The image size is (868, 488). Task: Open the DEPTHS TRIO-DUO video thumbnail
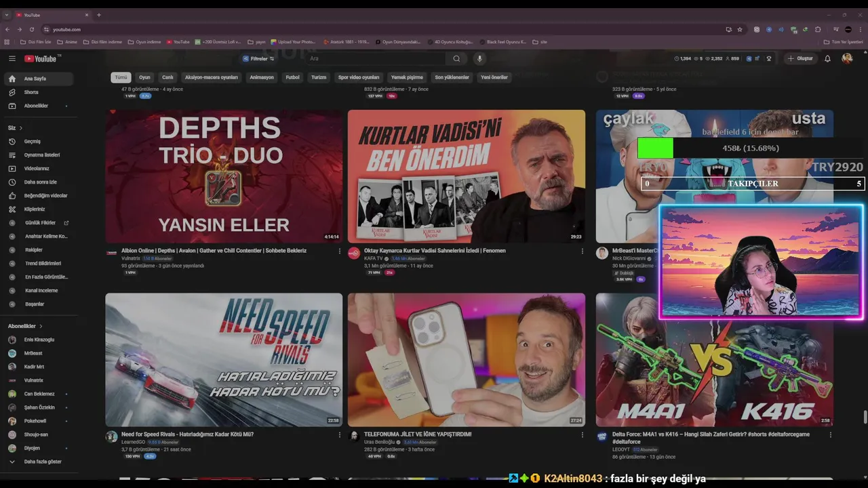[224, 176]
